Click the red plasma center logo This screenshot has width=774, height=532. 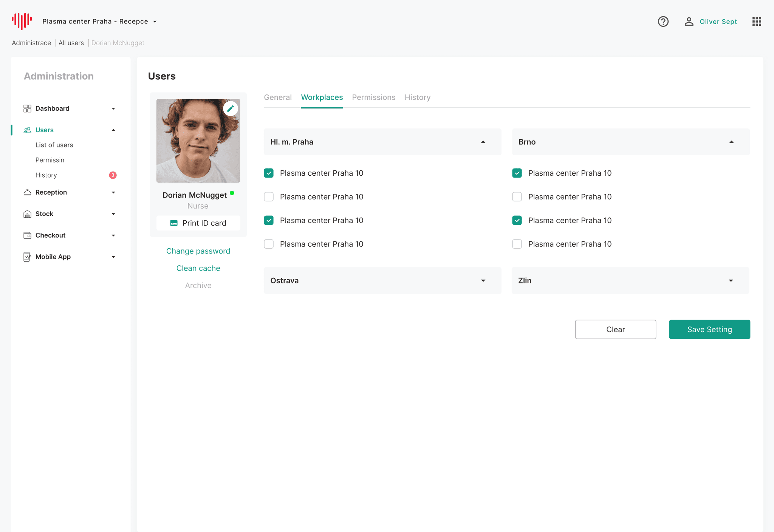tap(22, 21)
